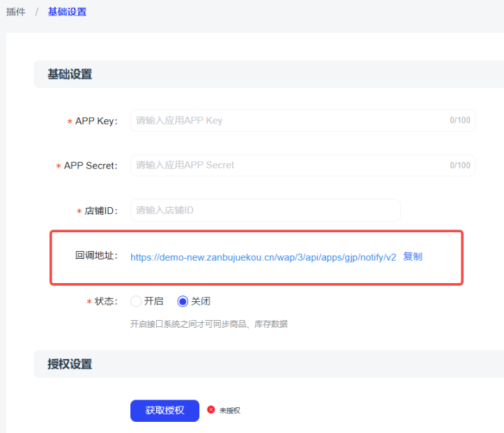Select the 开启 radio button
The height and width of the screenshot is (433, 504).
(x=136, y=302)
